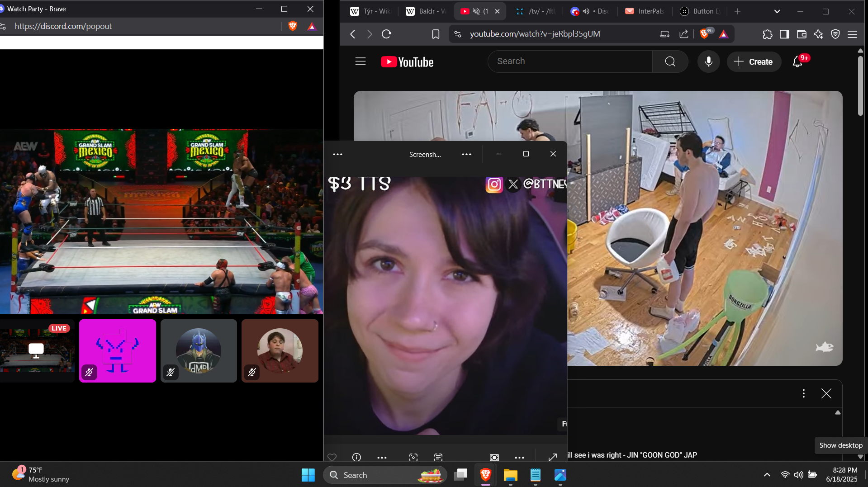
Task: Click the YouTube search input field
Action: [570, 61]
